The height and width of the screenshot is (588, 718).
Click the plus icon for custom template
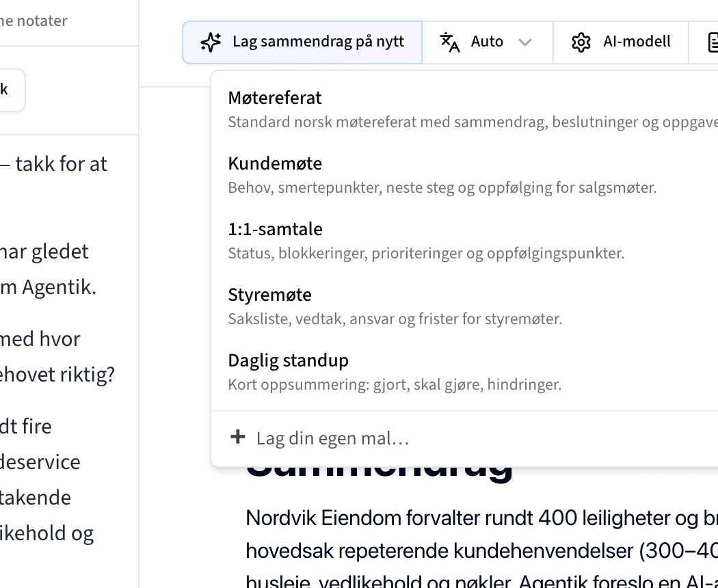pos(238,437)
